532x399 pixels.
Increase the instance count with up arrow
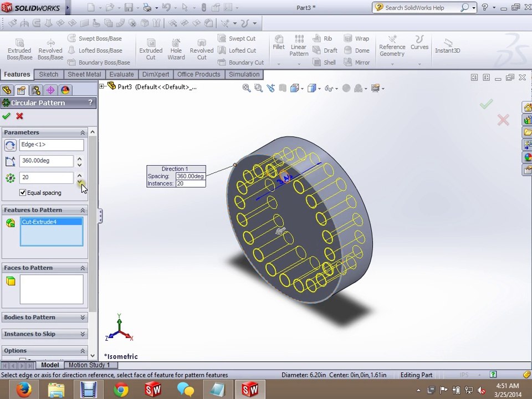(79, 175)
